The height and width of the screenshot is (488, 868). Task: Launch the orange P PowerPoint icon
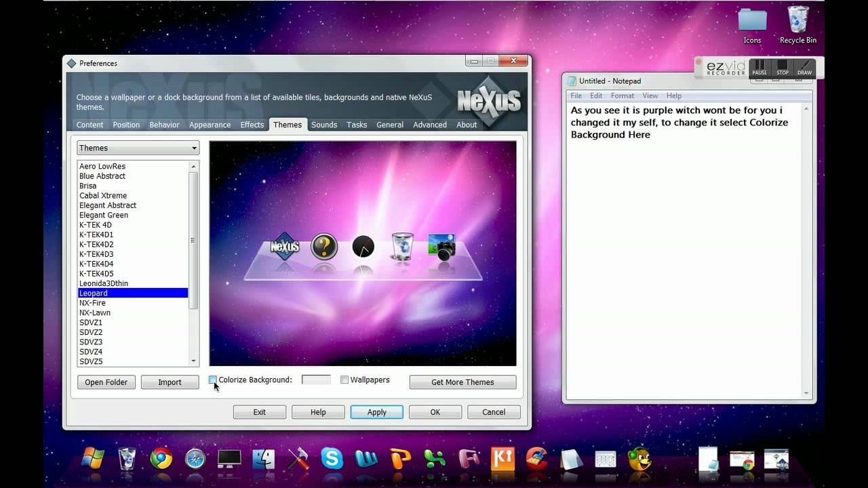pos(400,459)
